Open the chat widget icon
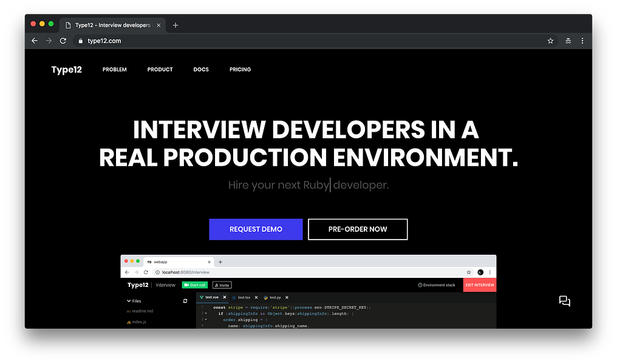Image resolution: width=617 pixels, height=364 pixels. click(565, 301)
